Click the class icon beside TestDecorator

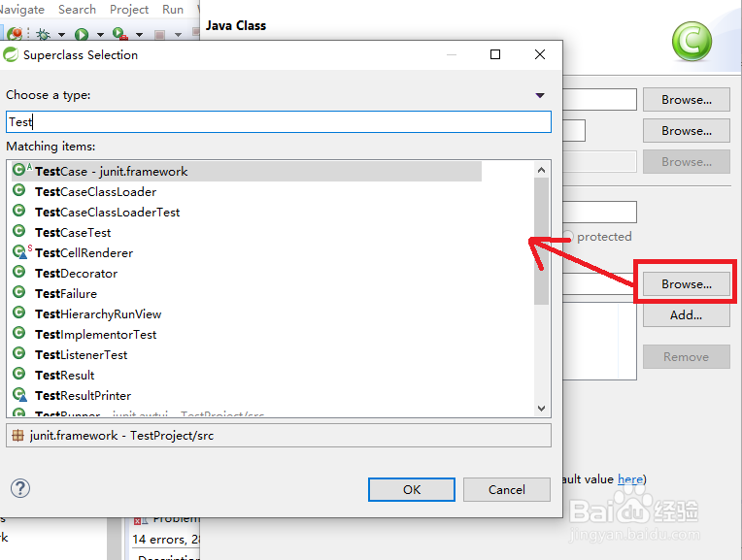click(18, 272)
